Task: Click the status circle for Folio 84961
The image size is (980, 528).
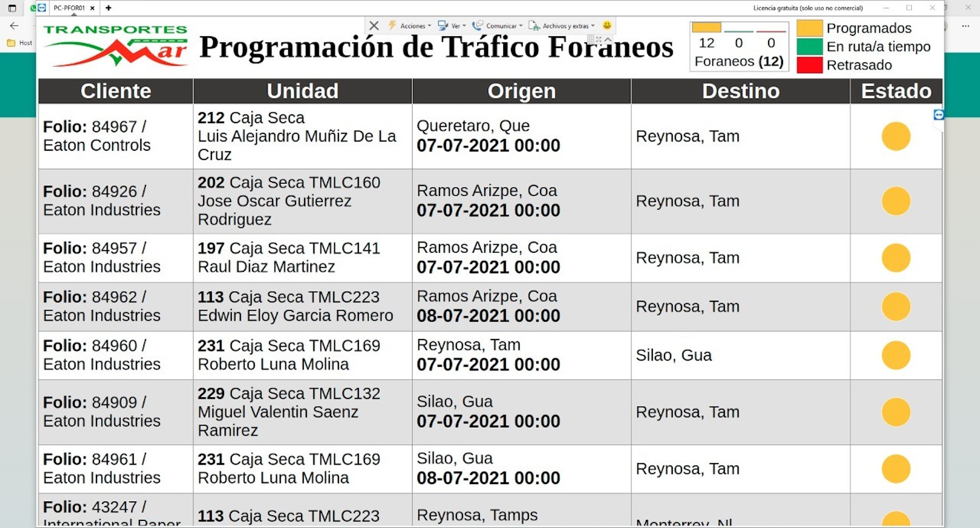Action: 896,469
